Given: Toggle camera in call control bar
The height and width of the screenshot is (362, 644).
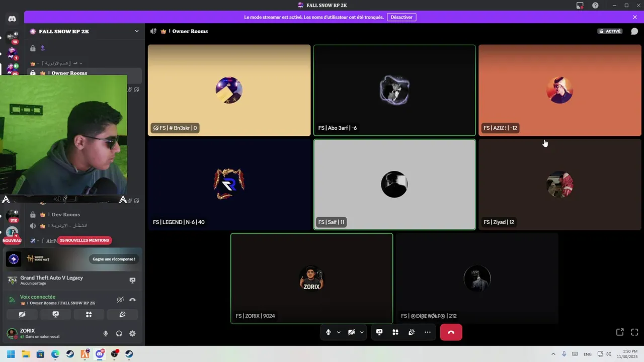Looking at the screenshot, I should (x=351, y=332).
